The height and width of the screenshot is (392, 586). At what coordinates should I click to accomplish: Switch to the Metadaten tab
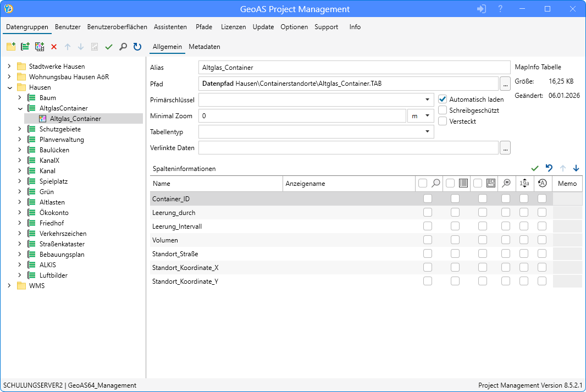tap(204, 47)
